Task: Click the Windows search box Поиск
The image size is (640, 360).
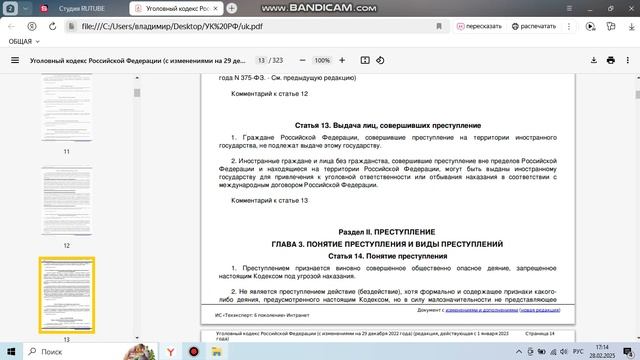Action: click(x=90, y=351)
